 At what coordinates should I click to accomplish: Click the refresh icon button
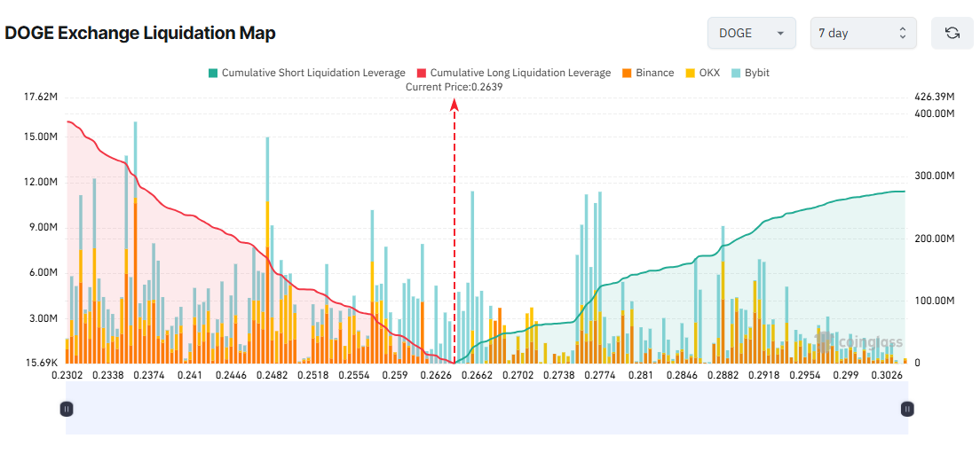(952, 33)
